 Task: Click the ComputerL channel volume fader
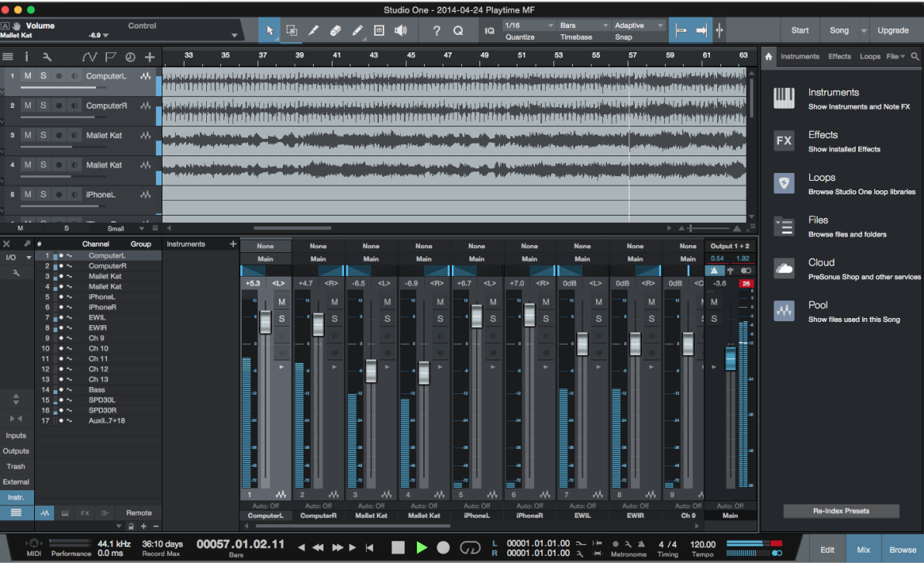pyautogui.click(x=265, y=322)
